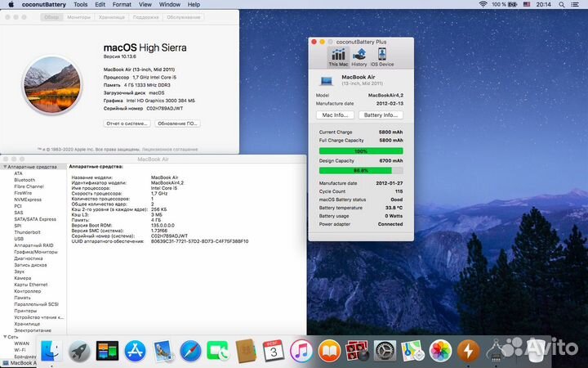Open App Store from the Dock
The image size is (588, 368).
pyautogui.click(x=135, y=351)
